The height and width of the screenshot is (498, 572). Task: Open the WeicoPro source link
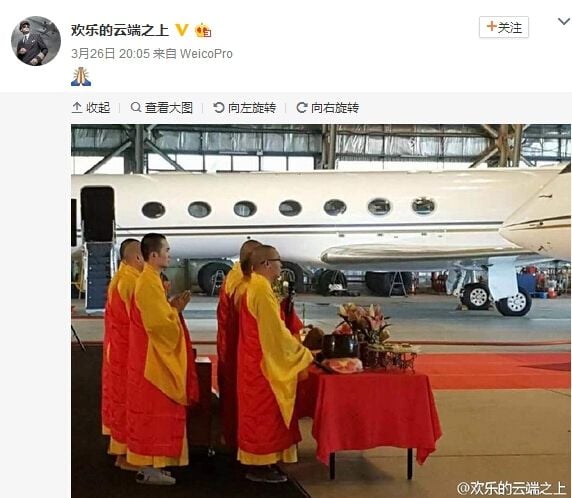point(206,54)
